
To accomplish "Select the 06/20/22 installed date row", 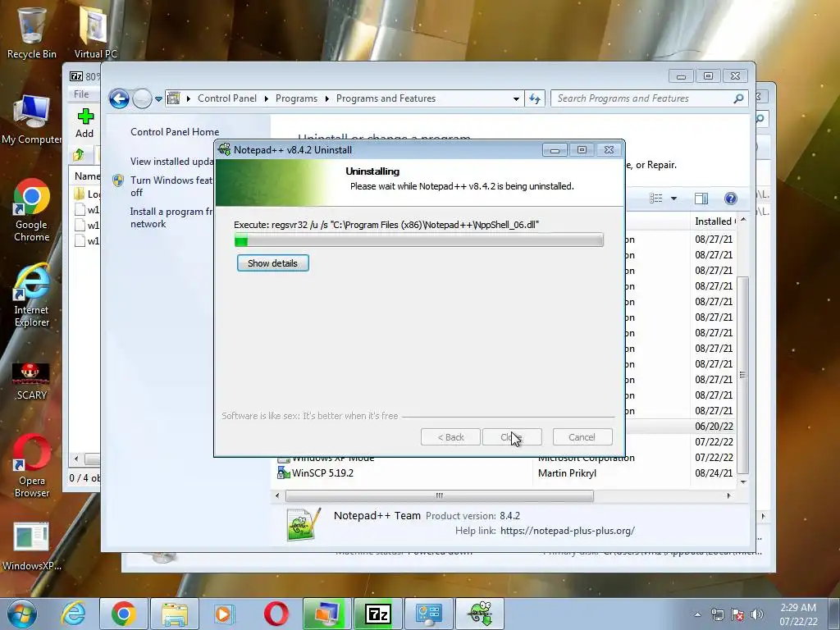I will (x=714, y=427).
